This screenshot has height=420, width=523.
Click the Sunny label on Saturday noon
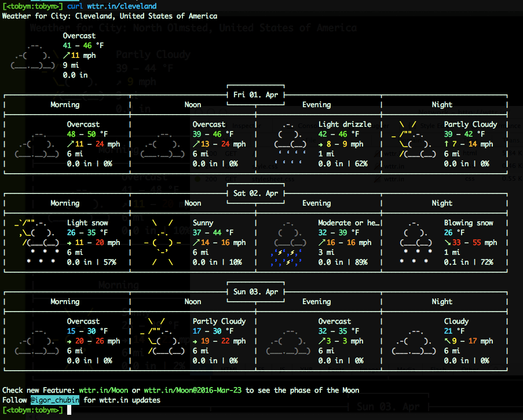click(x=203, y=223)
